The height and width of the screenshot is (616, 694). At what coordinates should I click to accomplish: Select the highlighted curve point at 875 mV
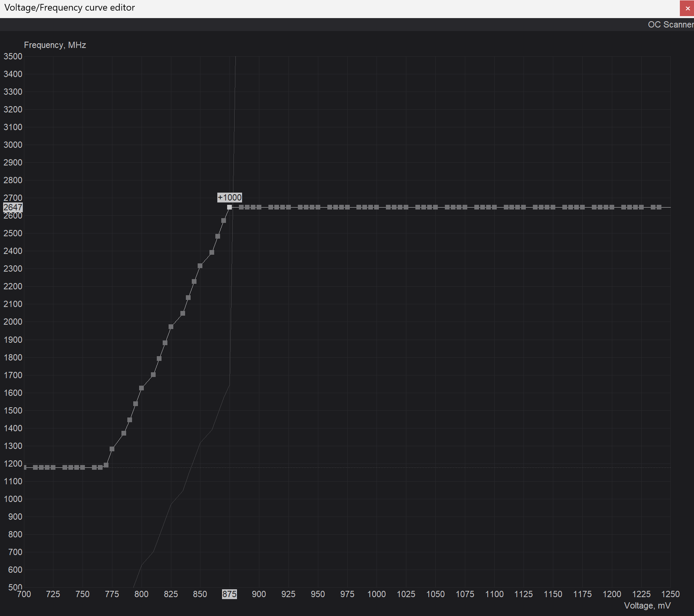(x=229, y=207)
